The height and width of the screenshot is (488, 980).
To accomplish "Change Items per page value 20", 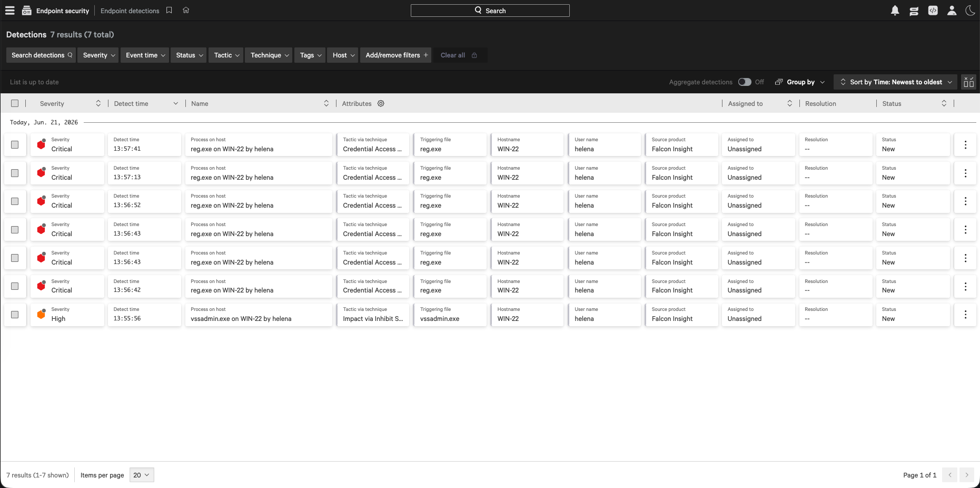I will click(x=142, y=475).
